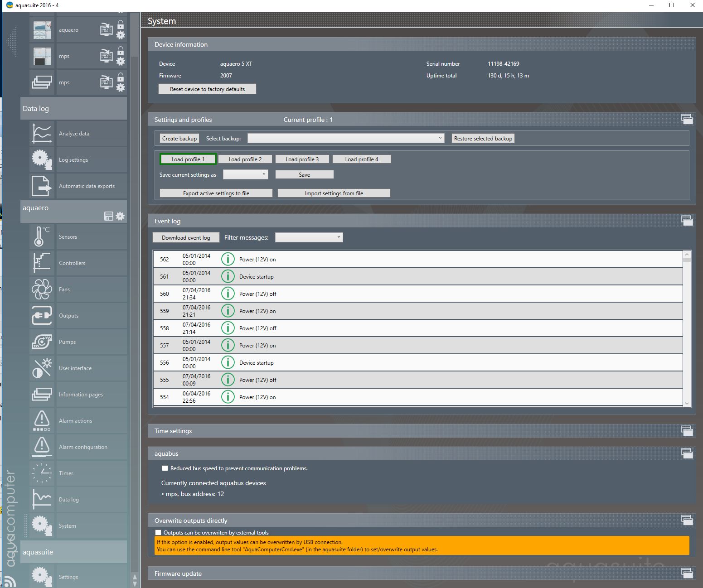Click the Outputs plug icon
Image resolution: width=703 pixels, height=588 pixels.
(x=42, y=316)
